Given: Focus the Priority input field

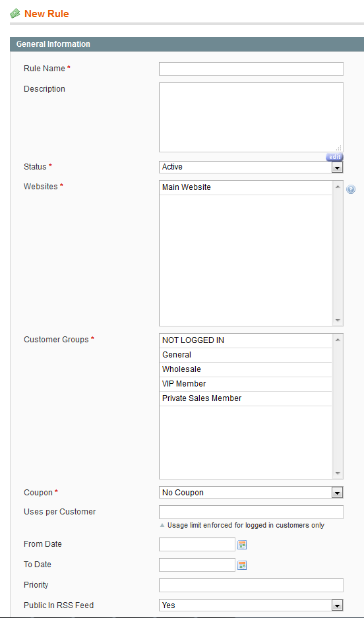Looking at the screenshot, I should point(251,585).
